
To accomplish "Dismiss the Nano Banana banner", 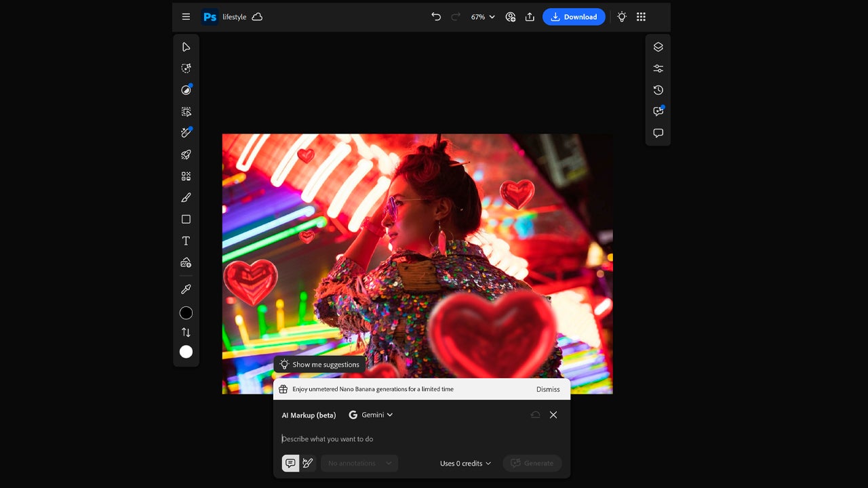I will coord(548,389).
